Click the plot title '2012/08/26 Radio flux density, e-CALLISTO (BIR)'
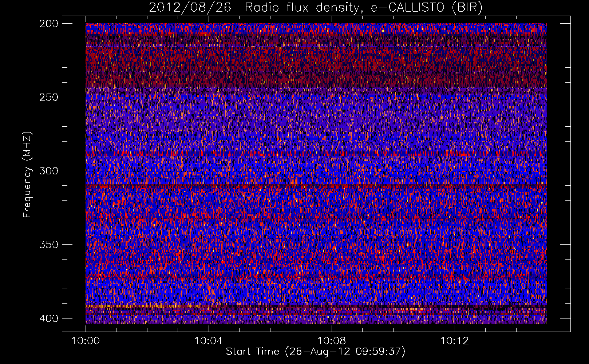Screen dimensions: 589x364 tap(316, 8)
